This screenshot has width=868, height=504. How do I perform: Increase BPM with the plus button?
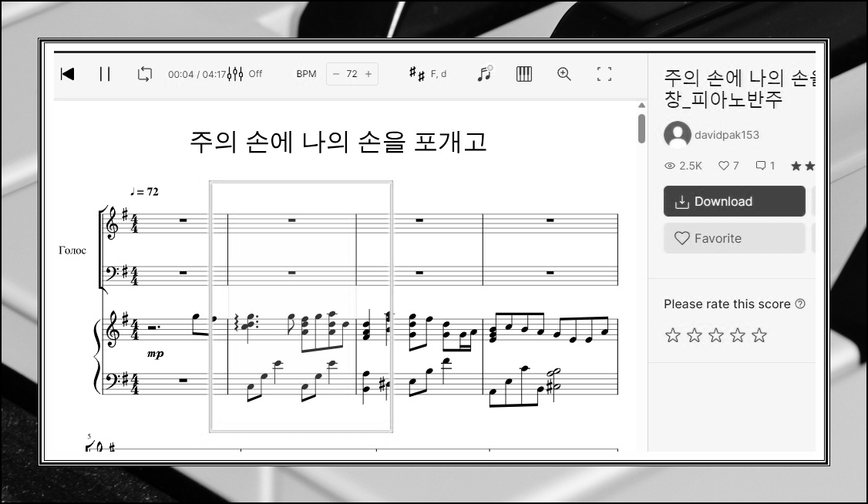point(368,74)
